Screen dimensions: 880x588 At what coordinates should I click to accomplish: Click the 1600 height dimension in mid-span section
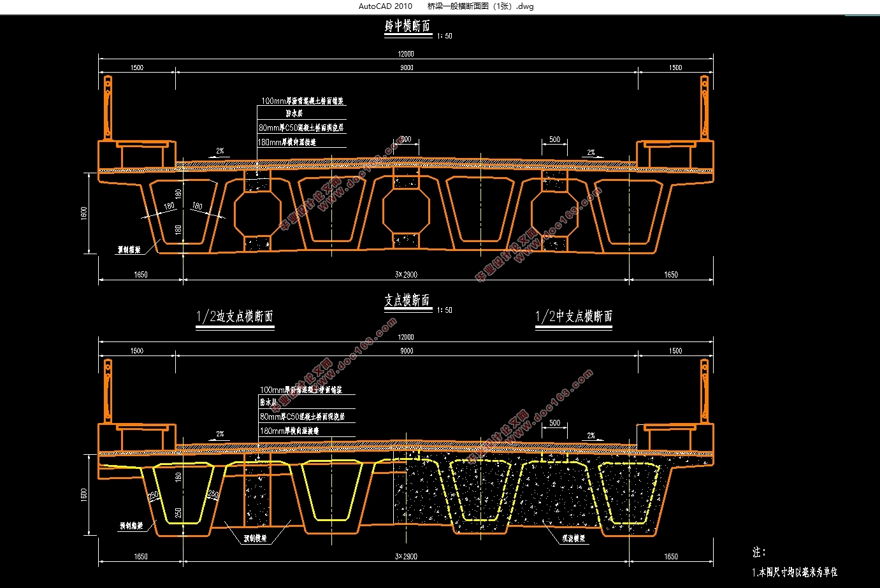(84, 213)
